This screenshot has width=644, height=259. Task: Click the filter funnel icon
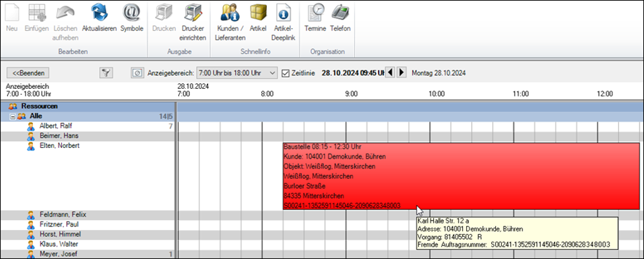(106, 73)
